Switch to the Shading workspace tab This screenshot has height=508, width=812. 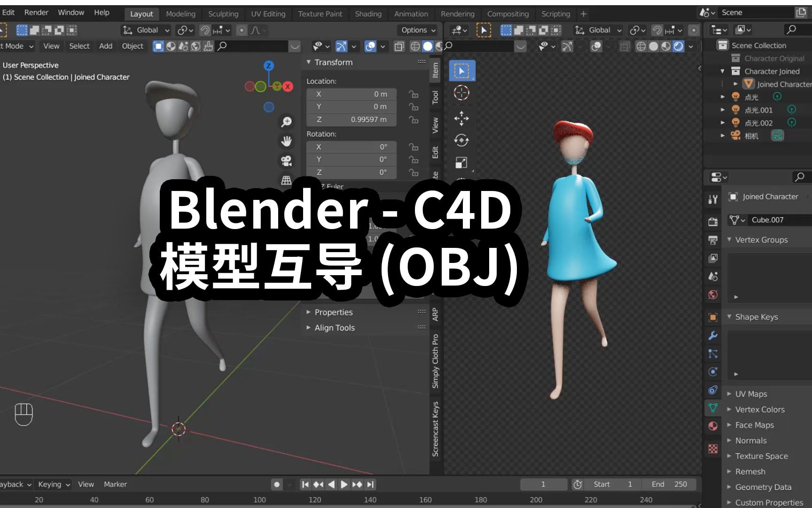pos(368,14)
